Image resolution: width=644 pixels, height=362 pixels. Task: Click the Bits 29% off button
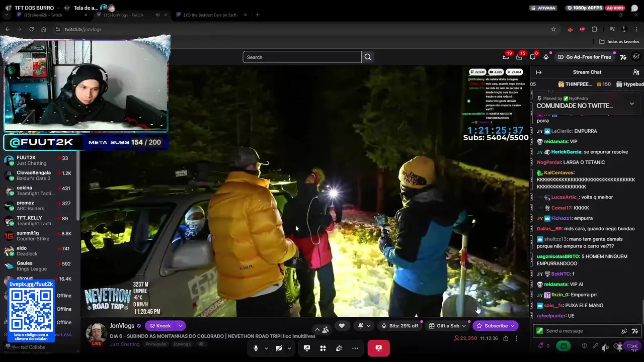(399, 326)
